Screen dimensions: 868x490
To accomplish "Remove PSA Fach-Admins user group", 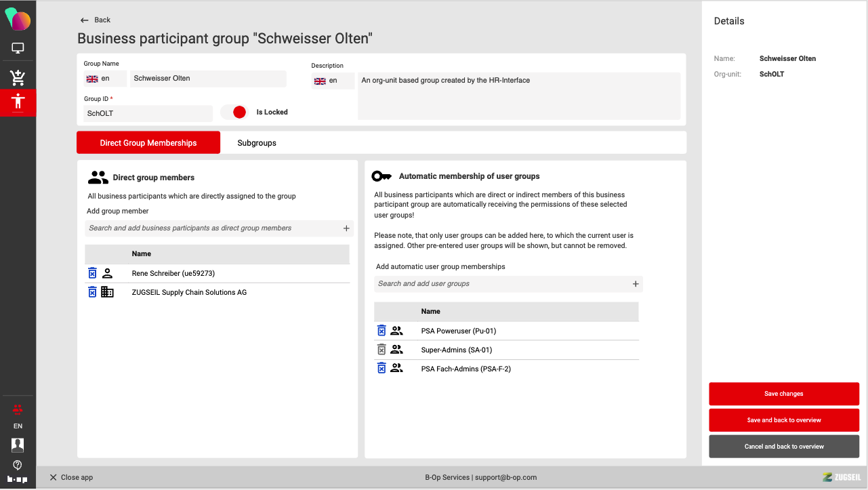I will point(381,368).
